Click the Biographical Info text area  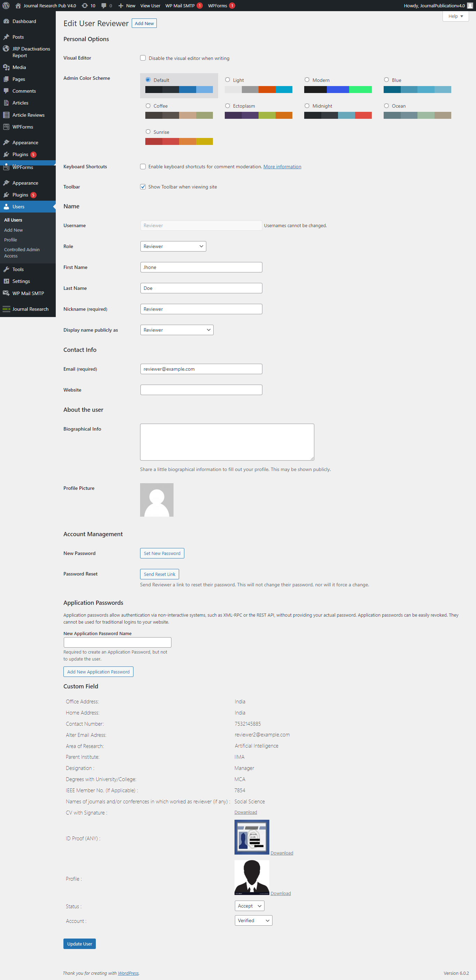227,442
